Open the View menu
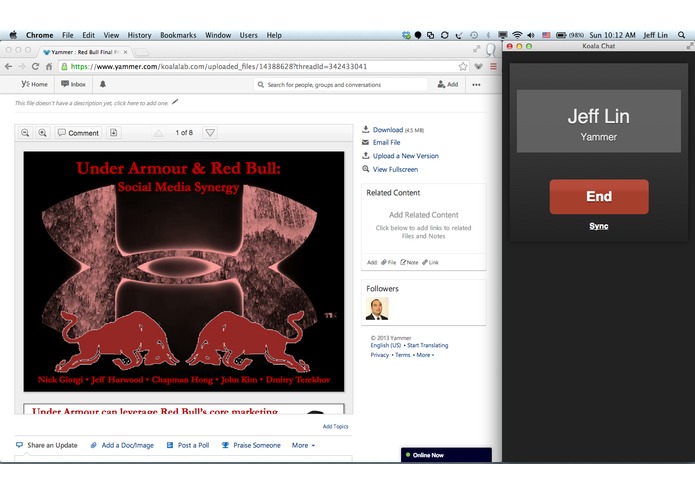This screenshot has height=494, width=695. [x=111, y=35]
